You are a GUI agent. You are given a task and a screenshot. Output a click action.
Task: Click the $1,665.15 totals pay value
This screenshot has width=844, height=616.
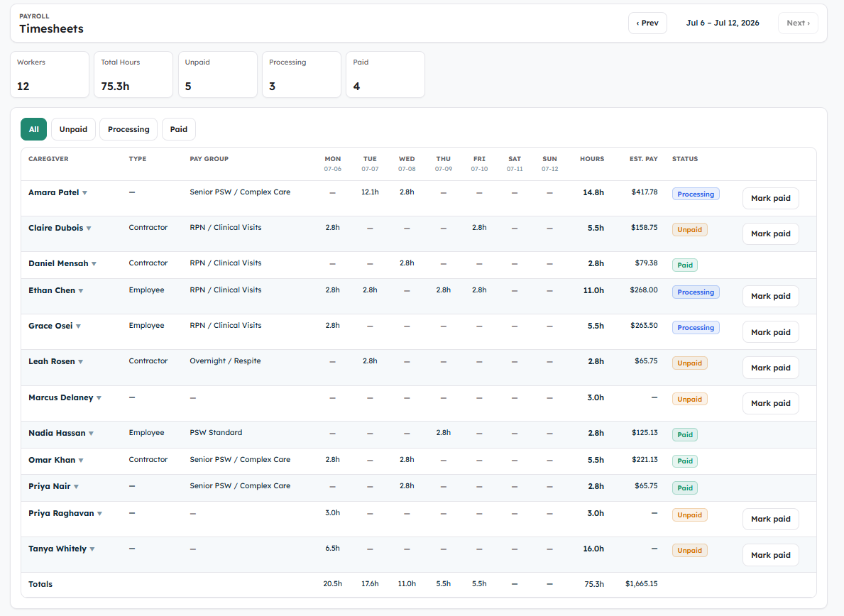(642, 584)
